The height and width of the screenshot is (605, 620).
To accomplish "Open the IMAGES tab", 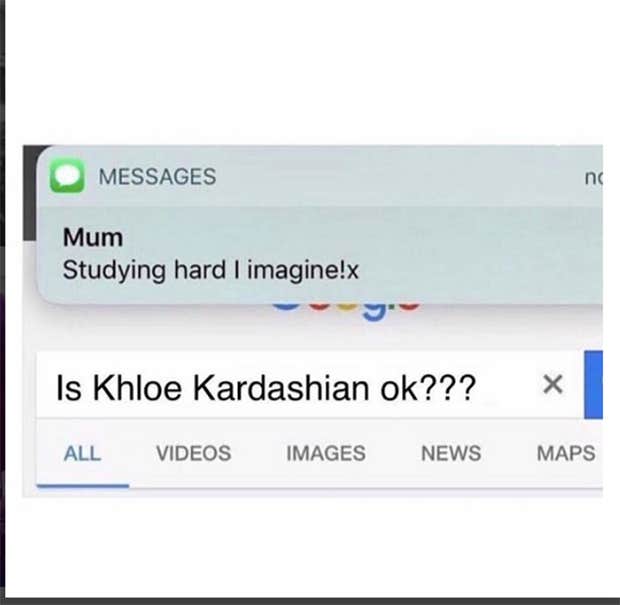I will coord(326,453).
